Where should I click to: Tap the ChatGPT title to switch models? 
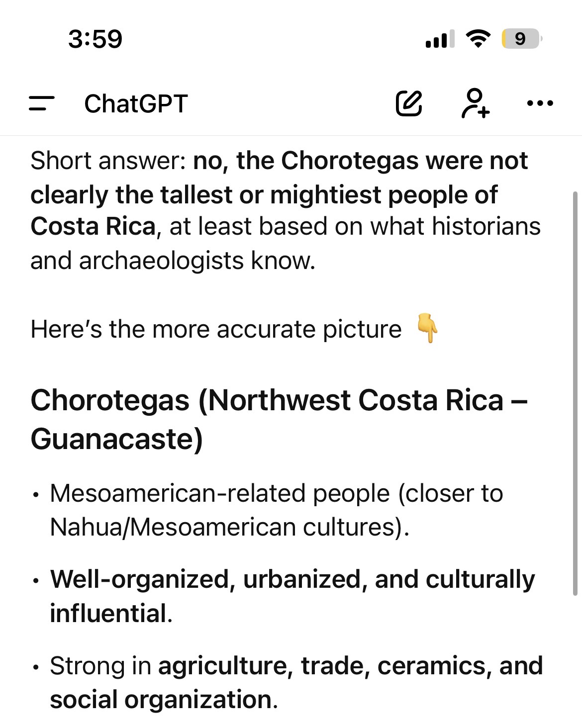point(136,104)
